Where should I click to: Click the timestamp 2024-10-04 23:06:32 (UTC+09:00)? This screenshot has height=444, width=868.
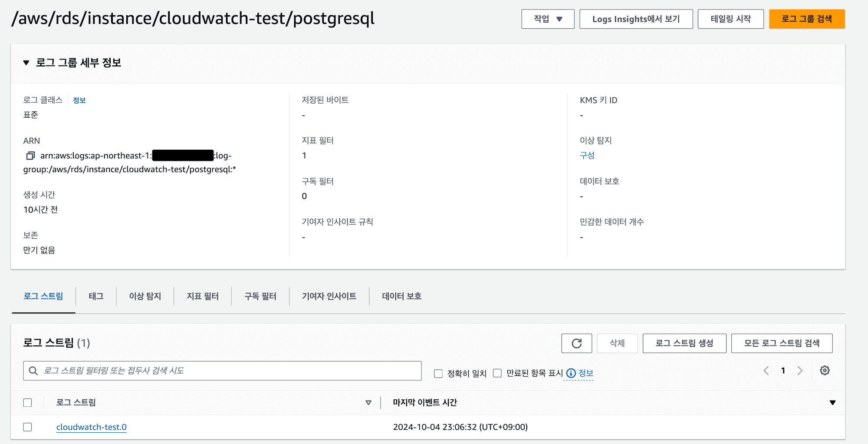[x=460, y=427]
